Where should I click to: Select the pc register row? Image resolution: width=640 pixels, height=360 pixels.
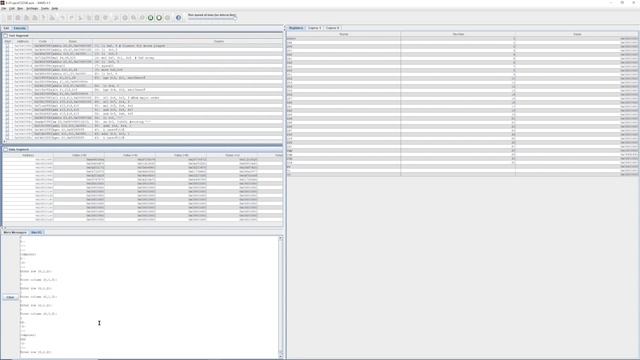pos(462,167)
